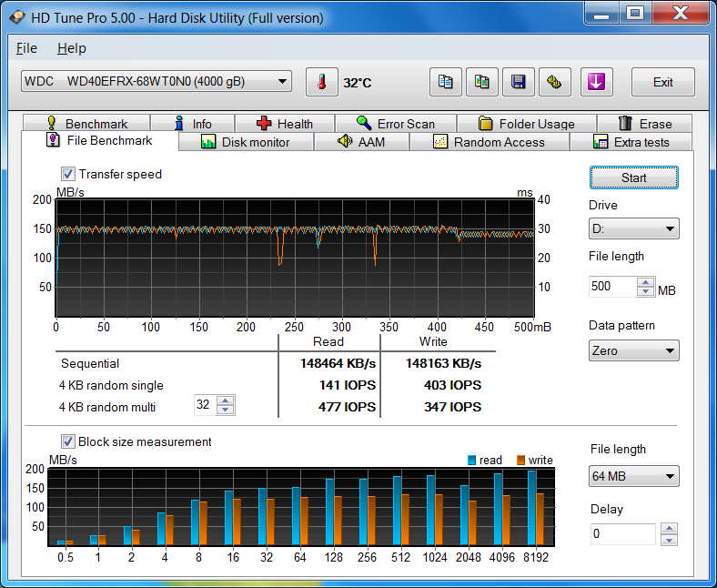The width and height of the screenshot is (717, 588).
Task: Uncheck the Transfer speed checkbox
Action: click(68, 174)
